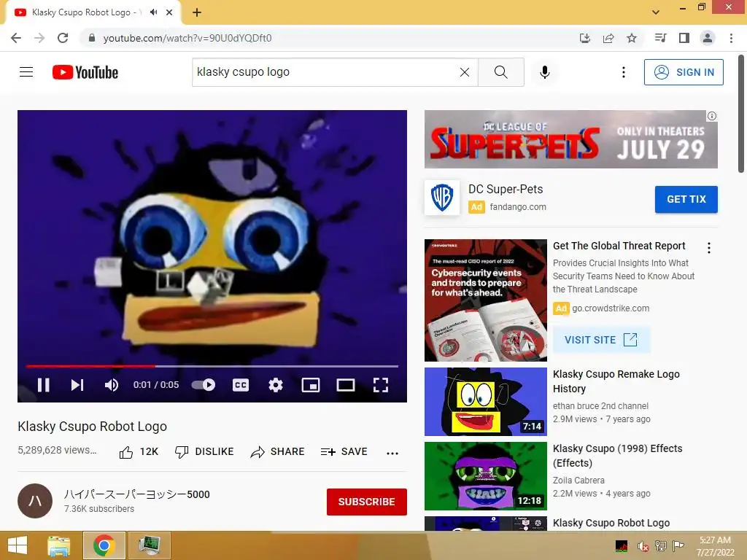Seek along the red video progress bar
Image resolution: width=747 pixels, height=560 pixels.
point(212,366)
